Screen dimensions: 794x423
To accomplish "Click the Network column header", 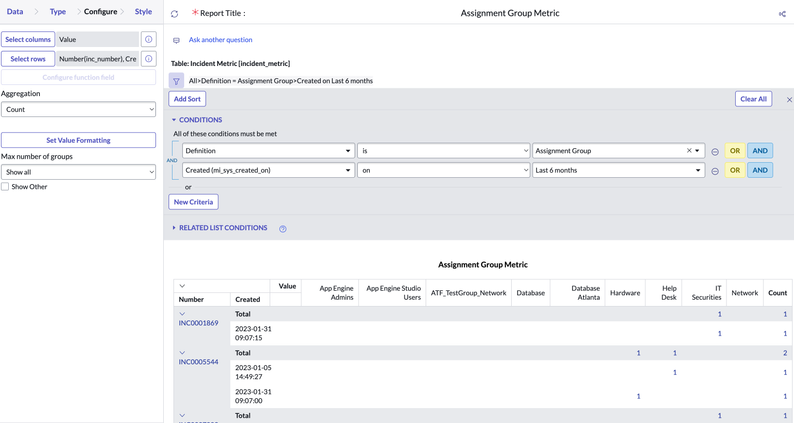I will point(744,293).
